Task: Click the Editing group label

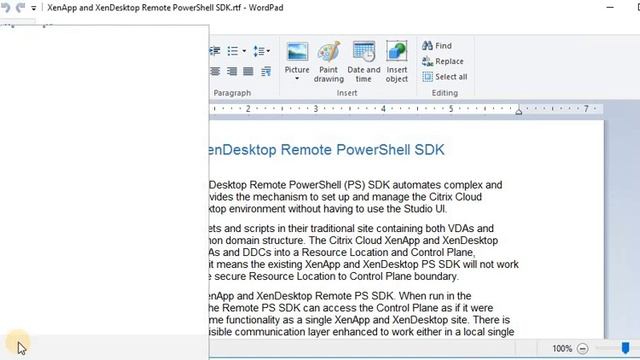Action: tap(445, 93)
